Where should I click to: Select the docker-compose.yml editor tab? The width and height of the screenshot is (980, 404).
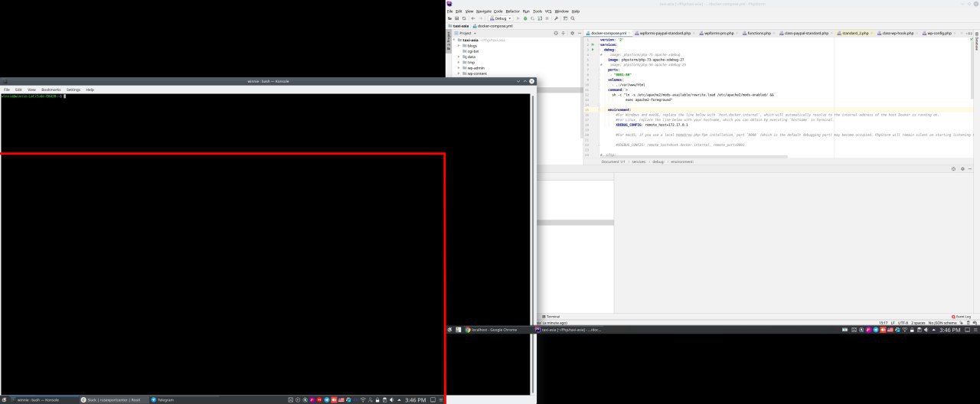point(608,34)
